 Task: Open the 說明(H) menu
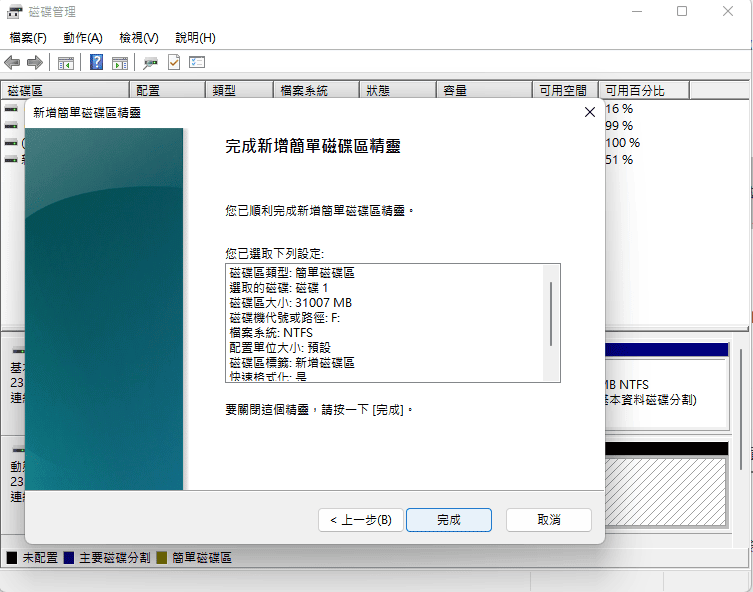195,37
